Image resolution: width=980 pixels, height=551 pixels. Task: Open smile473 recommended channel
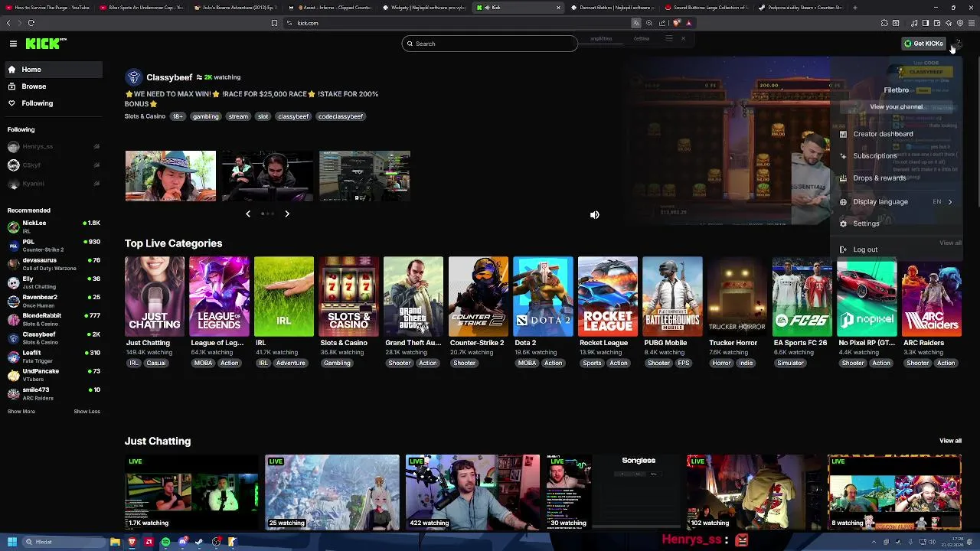pyautogui.click(x=54, y=393)
